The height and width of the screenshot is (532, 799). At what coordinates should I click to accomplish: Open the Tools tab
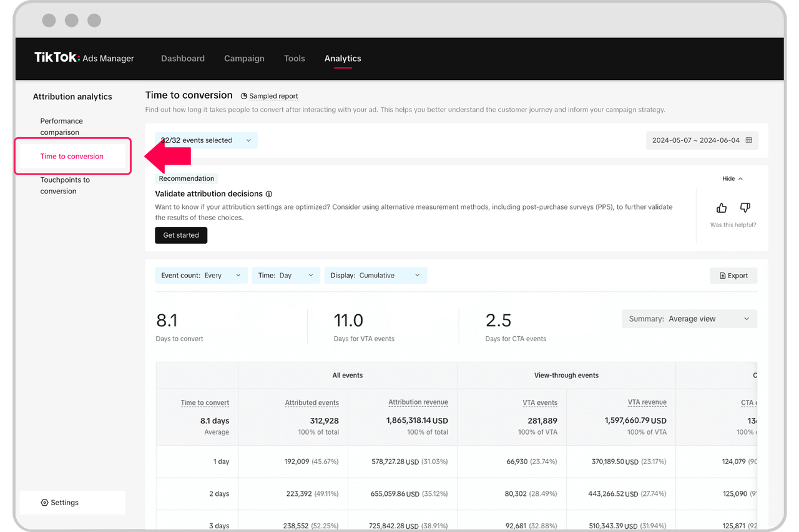(x=295, y=58)
